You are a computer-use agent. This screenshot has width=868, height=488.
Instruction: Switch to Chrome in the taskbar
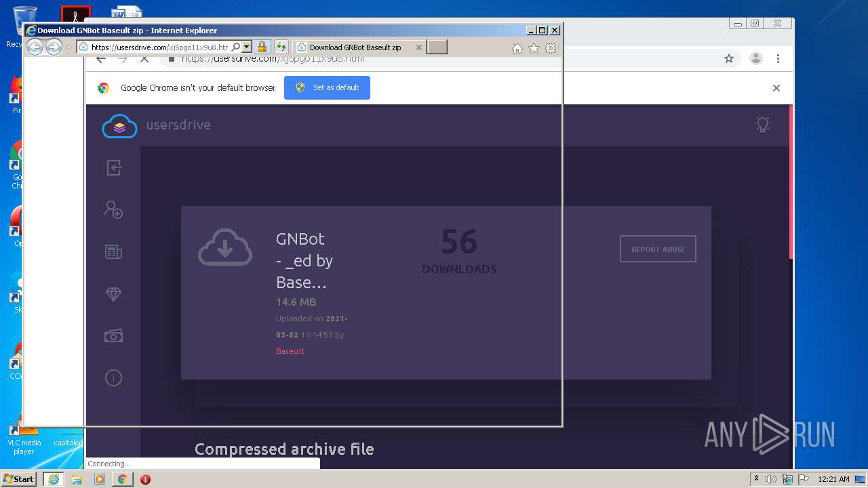[x=122, y=479]
